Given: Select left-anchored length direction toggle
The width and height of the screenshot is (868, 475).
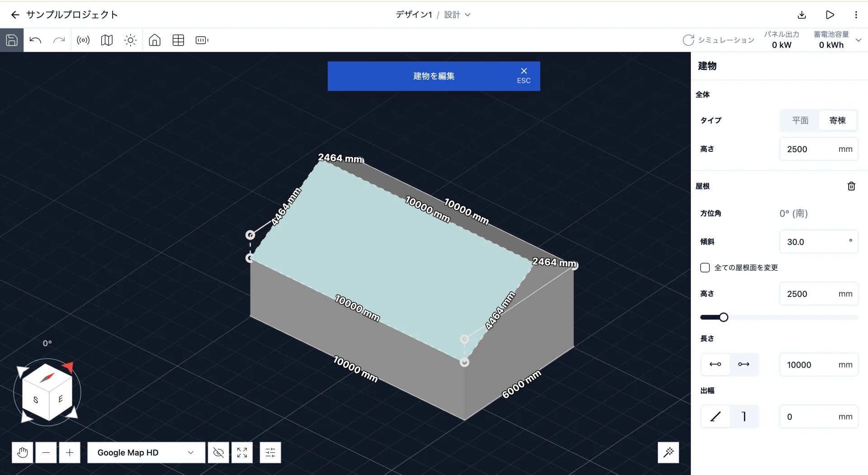Looking at the screenshot, I should click(x=715, y=364).
